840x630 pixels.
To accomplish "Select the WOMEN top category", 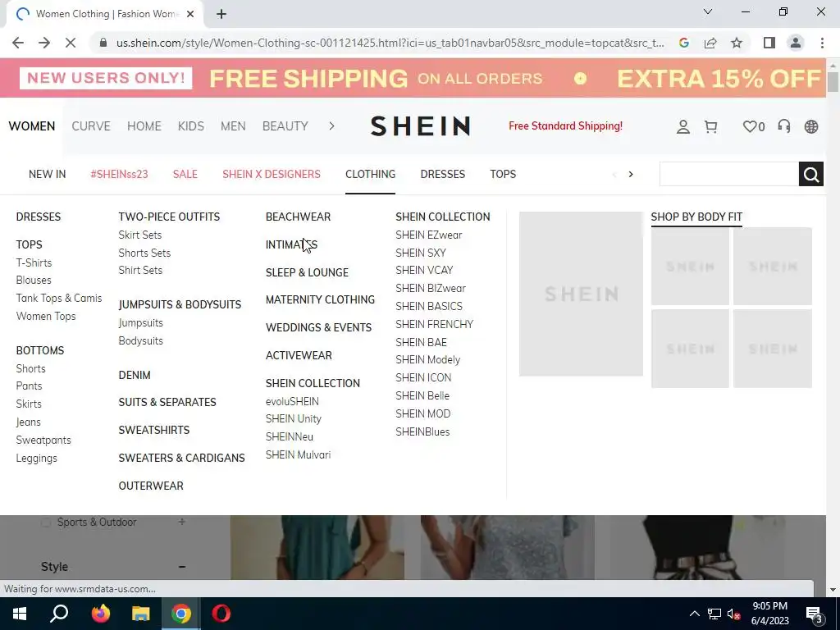I will tap(32, 126).
